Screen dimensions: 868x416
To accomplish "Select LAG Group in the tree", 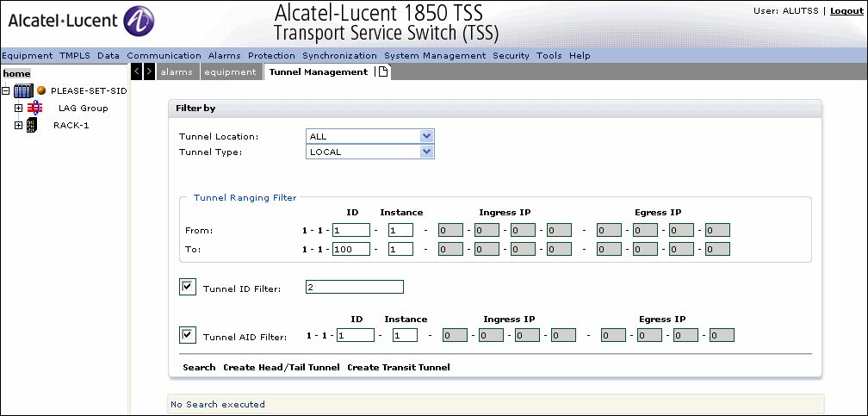I will [x=83, y=108].
